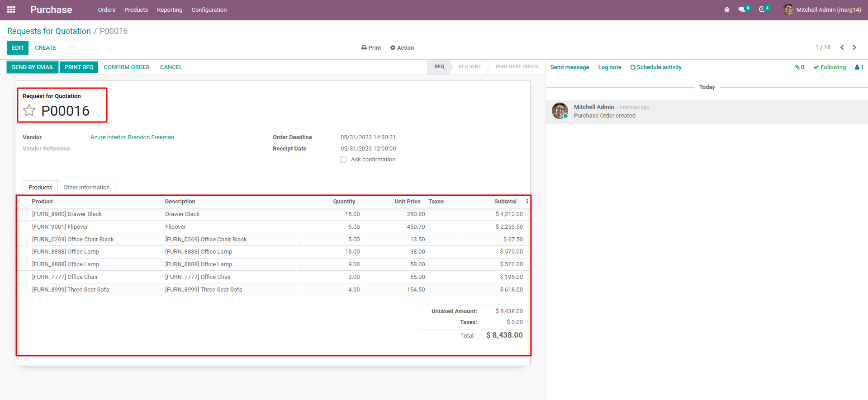This screenshot has height=400, width=868.
Task: Open the Action dropdown menu
Action: pos(402,48)
